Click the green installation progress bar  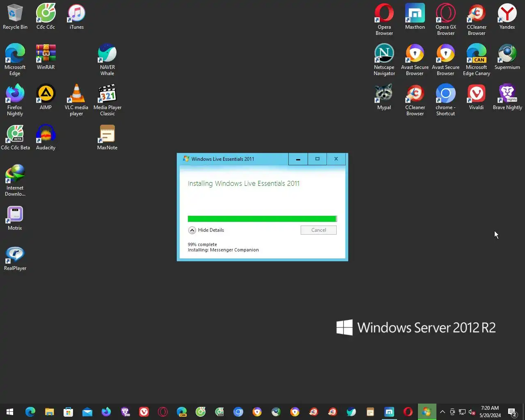(x=262, y=219)
